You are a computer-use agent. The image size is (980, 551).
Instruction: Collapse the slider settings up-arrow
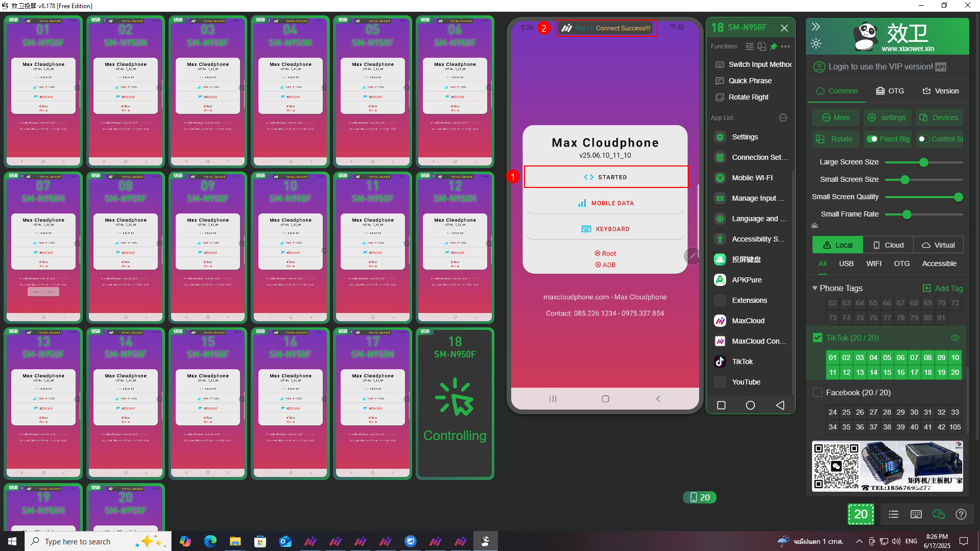(815, 225)
